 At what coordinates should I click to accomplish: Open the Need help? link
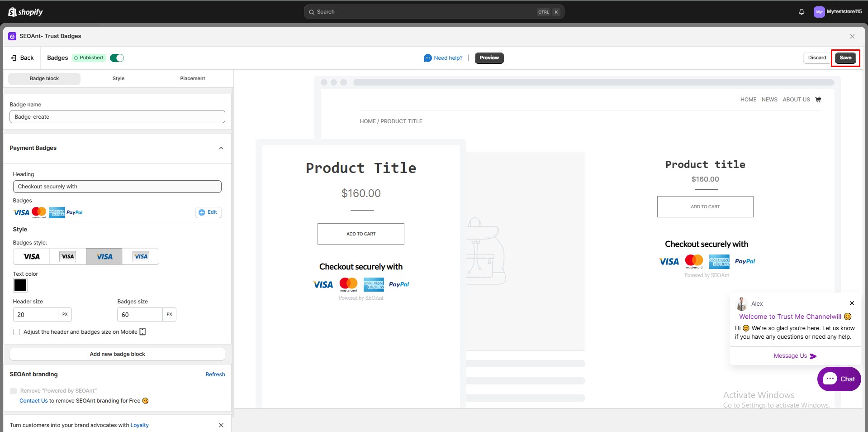point(448,58)
